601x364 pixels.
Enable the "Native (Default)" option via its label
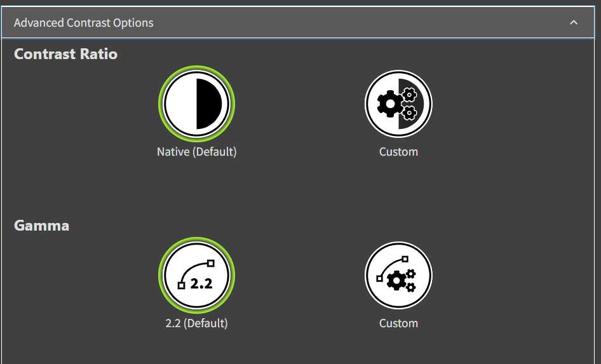click(x=196, y=152)
